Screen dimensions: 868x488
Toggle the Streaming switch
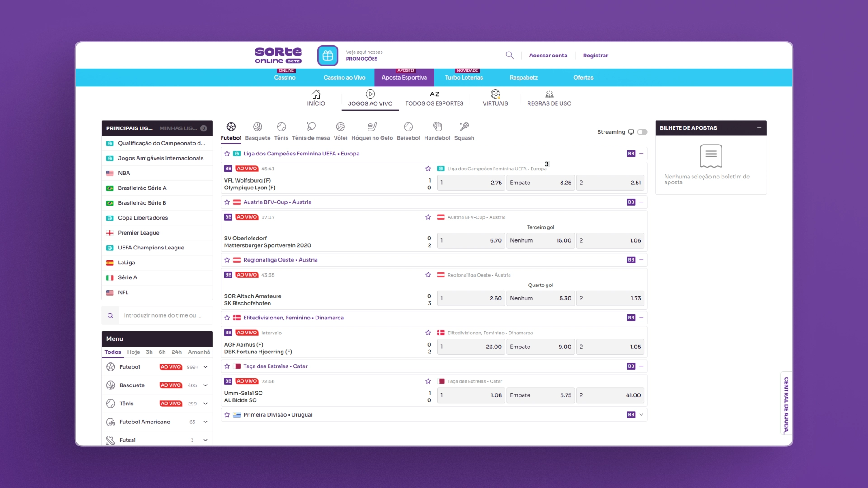[642, 132]
